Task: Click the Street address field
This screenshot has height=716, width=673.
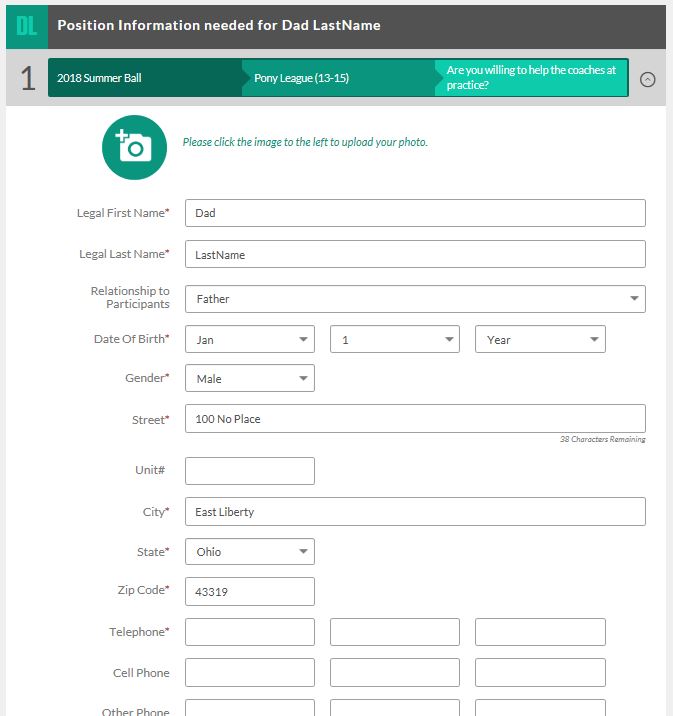Action: [x=415, y=418]
